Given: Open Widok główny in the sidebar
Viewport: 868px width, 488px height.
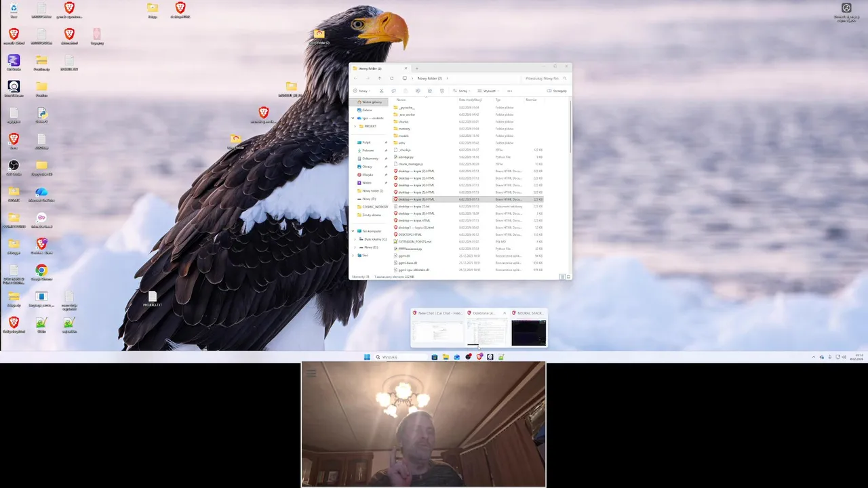Looking at the screenshot, I should point(370,102).
